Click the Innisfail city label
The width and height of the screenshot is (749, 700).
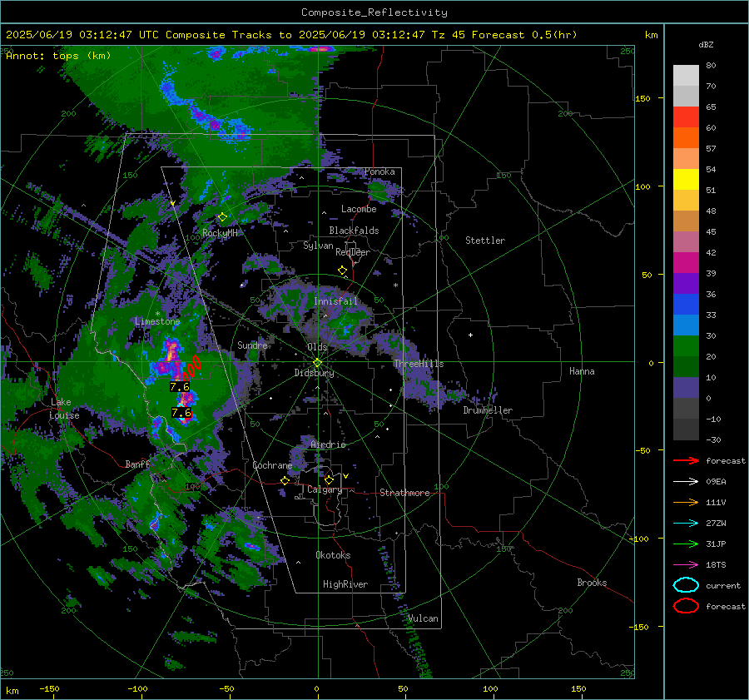(335, 301)
